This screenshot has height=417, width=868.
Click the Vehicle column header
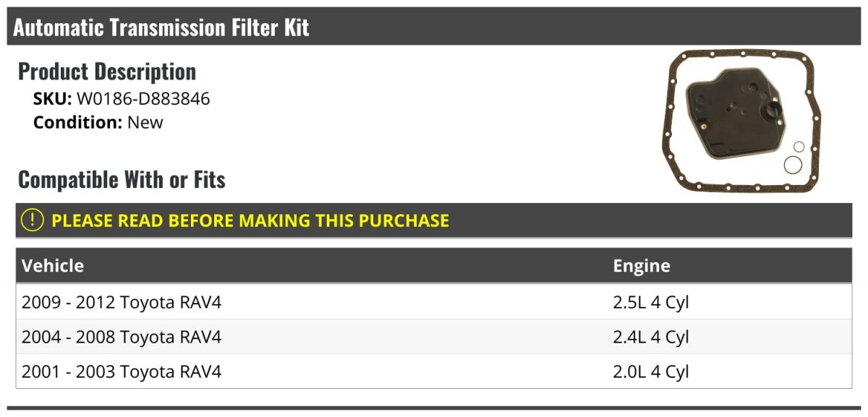(x=53, y=266)
